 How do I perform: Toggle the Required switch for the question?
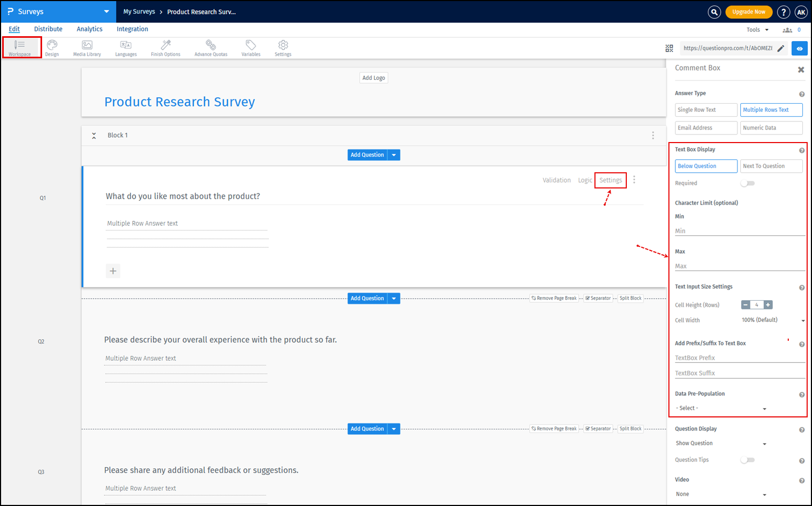[747, 183]
